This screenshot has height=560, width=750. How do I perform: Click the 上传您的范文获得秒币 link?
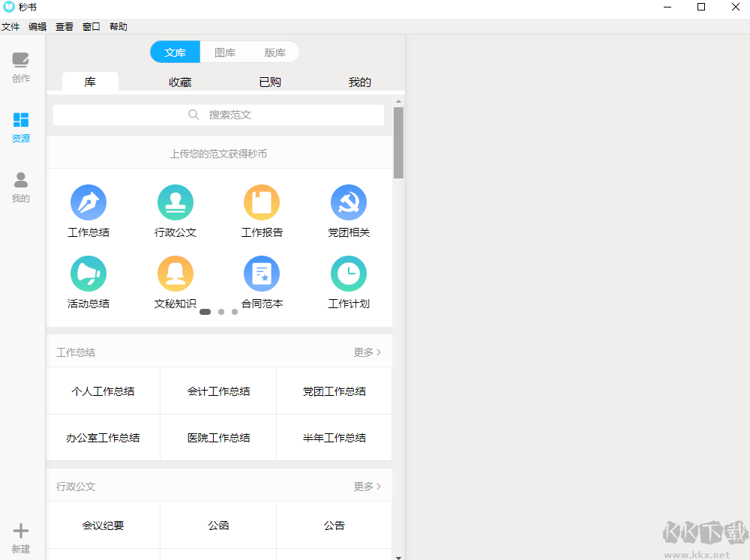click(x=218, y=153)
